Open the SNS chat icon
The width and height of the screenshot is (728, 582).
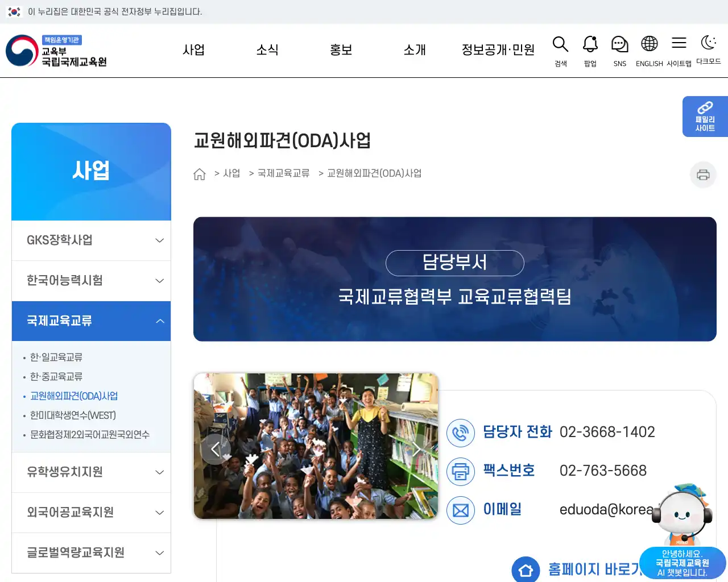coord(619,51)
